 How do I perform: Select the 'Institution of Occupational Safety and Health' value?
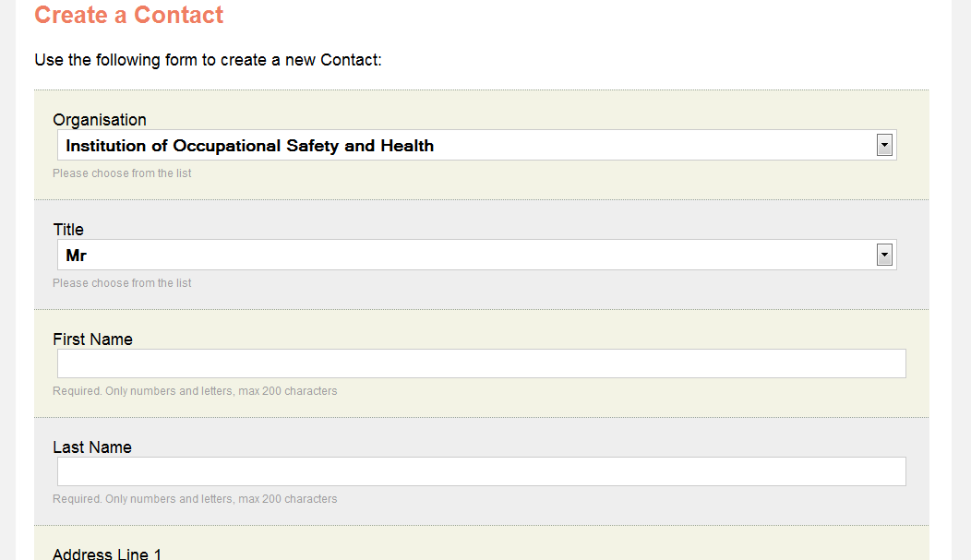[249, 146]
